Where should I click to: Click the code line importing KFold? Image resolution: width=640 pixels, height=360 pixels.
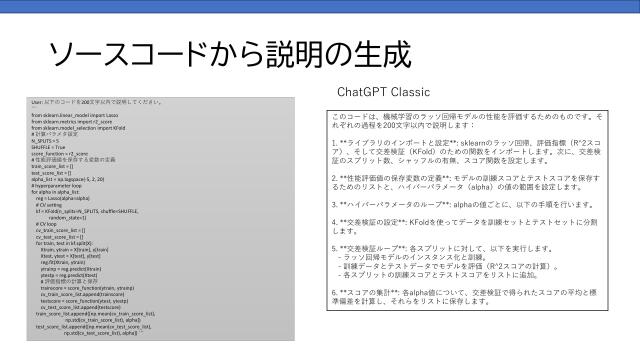coord(78,128)
